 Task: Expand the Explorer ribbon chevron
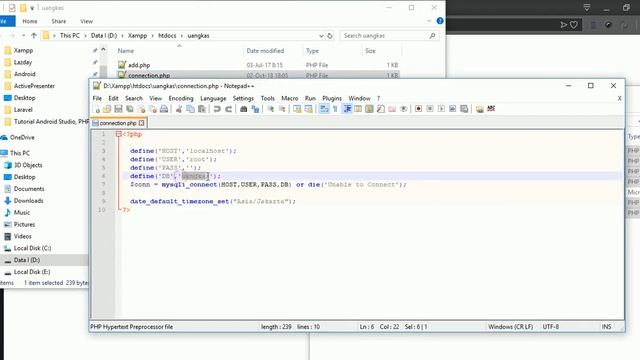(429, 21)
